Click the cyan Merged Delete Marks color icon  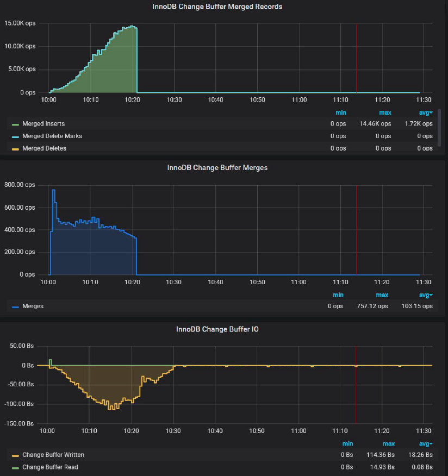coord(15,136)
